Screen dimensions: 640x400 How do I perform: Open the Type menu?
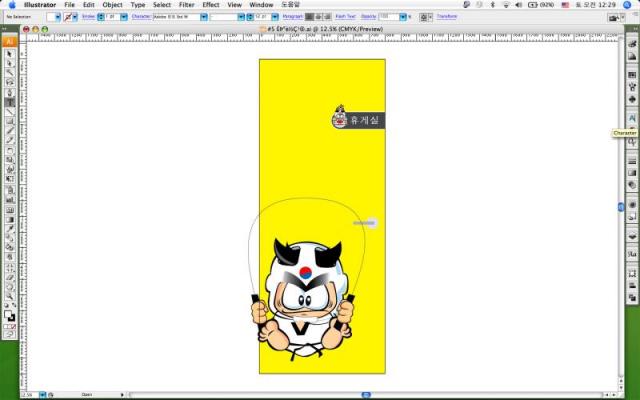point(138,5)
